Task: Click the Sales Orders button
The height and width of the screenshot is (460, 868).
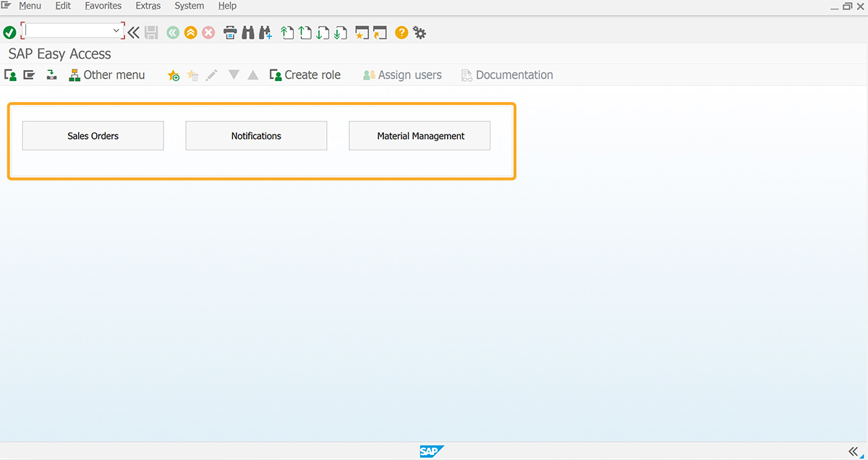Action: coord(93,136)
